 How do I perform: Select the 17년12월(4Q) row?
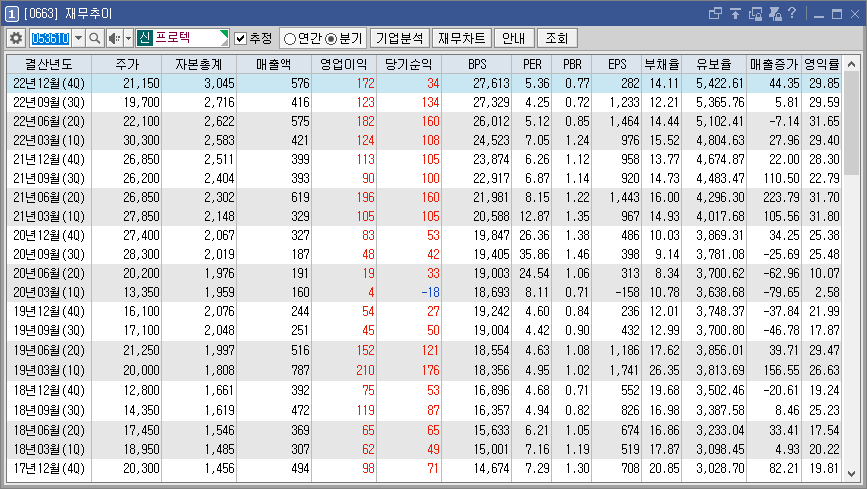coord(424,469)
